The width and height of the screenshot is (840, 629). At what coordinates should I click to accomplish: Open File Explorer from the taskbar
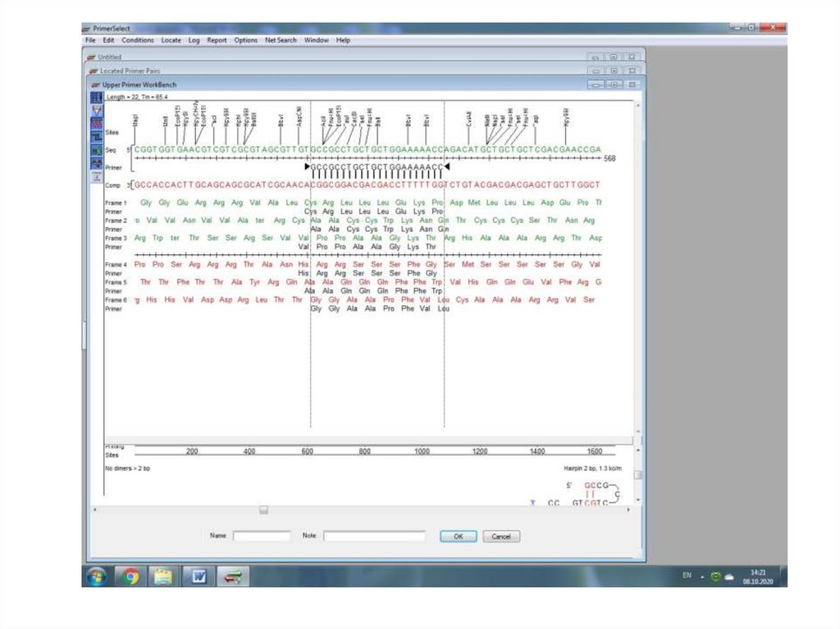163,577
